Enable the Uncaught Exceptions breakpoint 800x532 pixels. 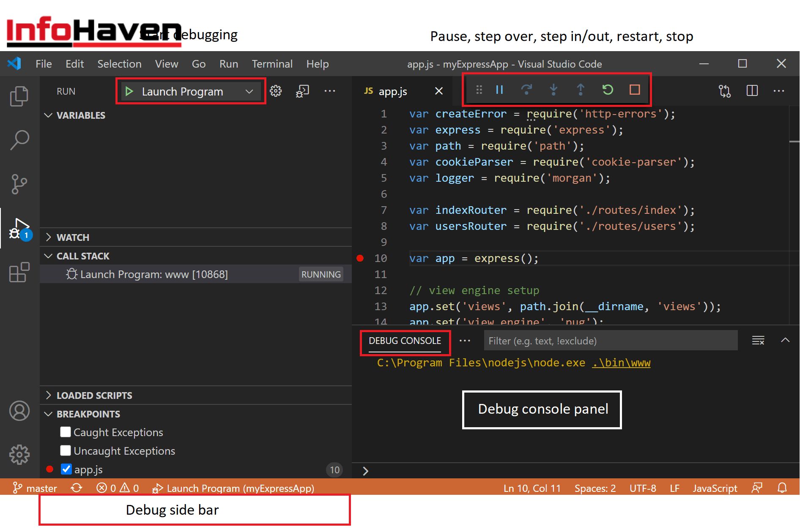pyautogui.click(x=66, y=450)
